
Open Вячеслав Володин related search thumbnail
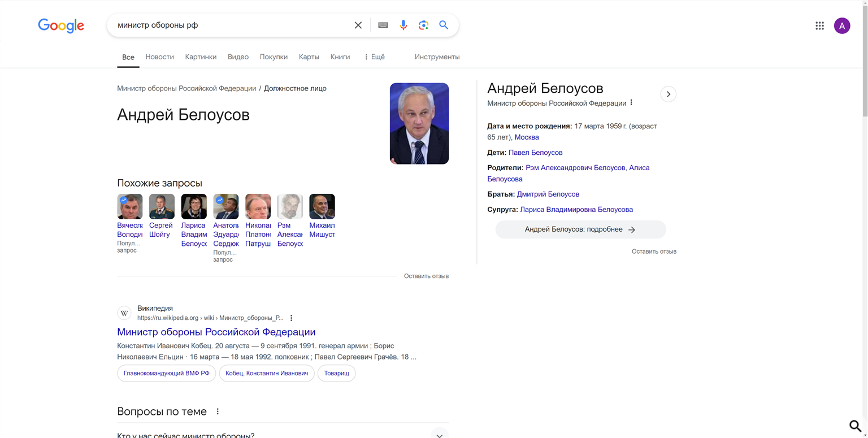coord(130,206)
